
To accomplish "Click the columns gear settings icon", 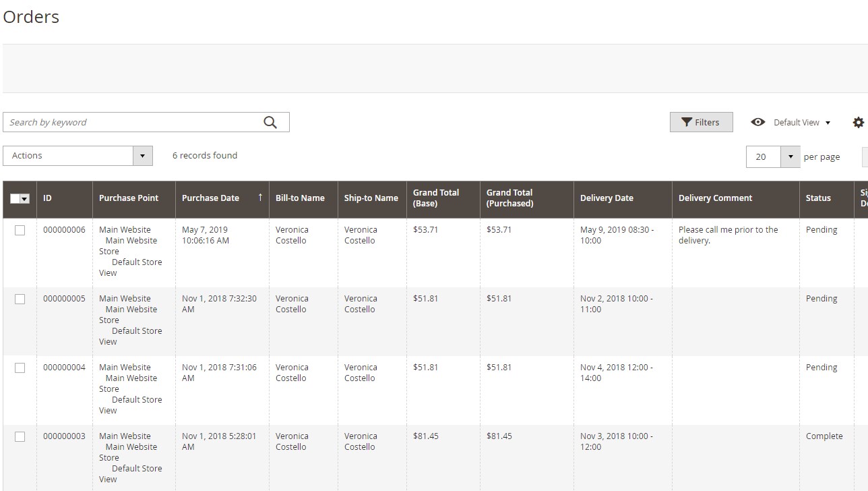I will (x=858, y=122).
